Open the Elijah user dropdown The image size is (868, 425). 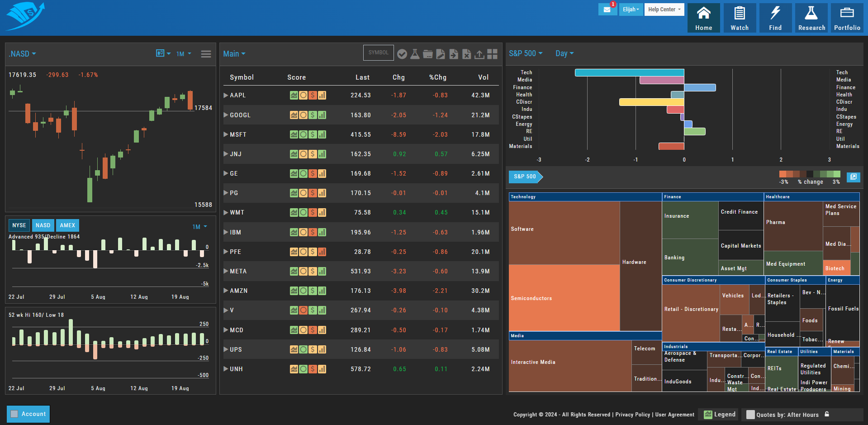coord(631,10)
